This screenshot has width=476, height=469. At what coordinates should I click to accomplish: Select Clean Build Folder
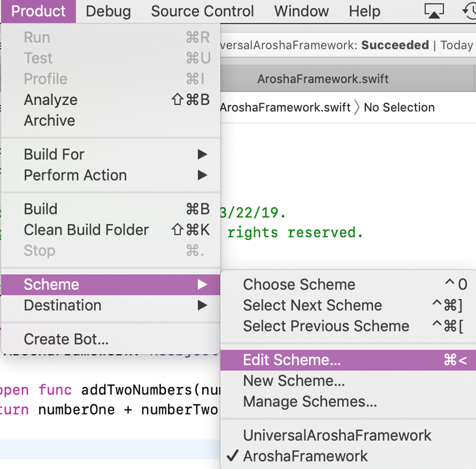coord(111,230)
